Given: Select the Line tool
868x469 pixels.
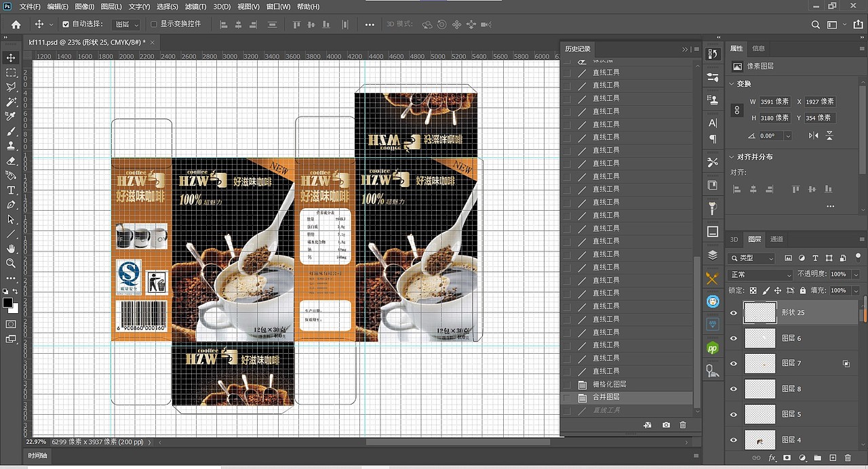Looking at the screenshot, I should click(x=11, y=234).
